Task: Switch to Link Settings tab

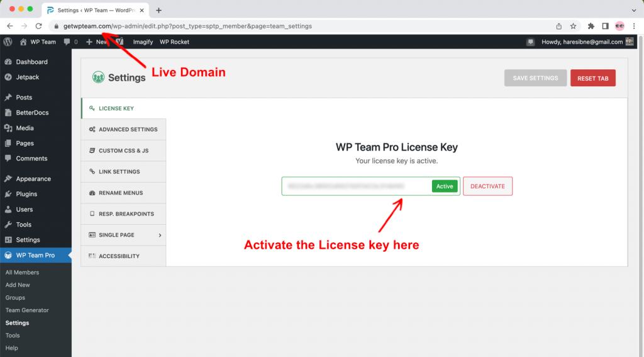Action: [124, 171]
